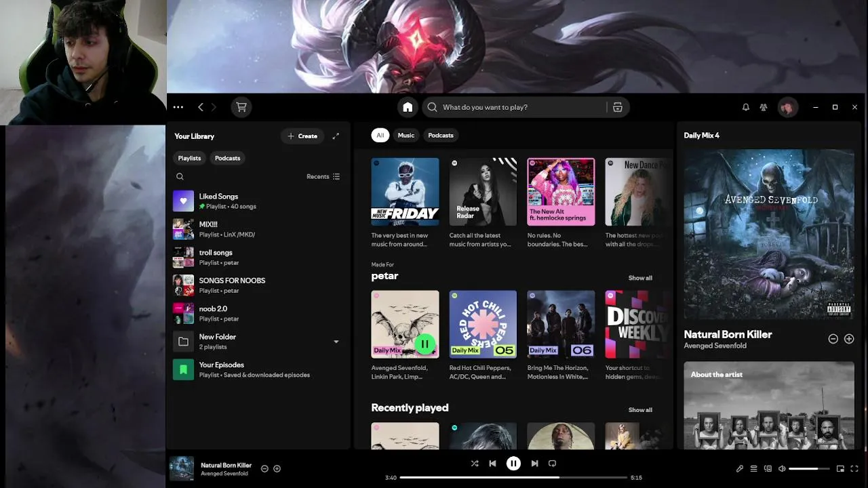This screenshot has height=488, width=868.
Task: Open The New Alt playlist card
Action: point(561,203)
